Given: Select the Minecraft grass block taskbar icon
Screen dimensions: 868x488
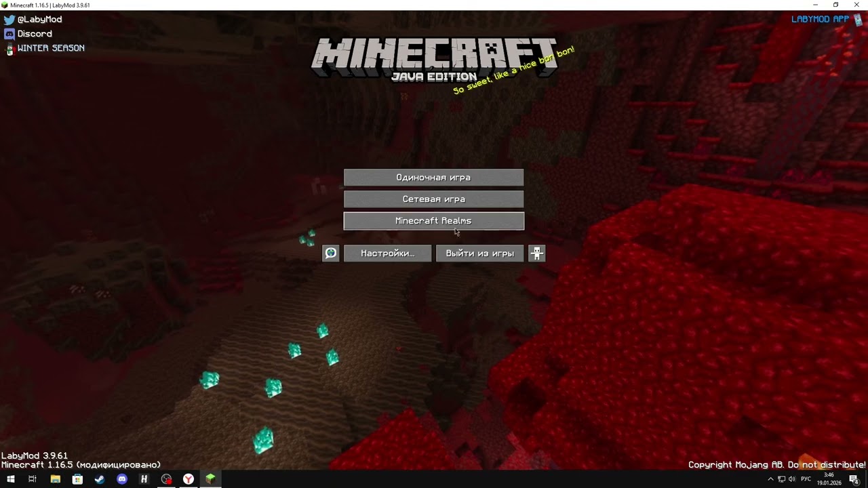Looking at the screenshot, I should point(211,479).
